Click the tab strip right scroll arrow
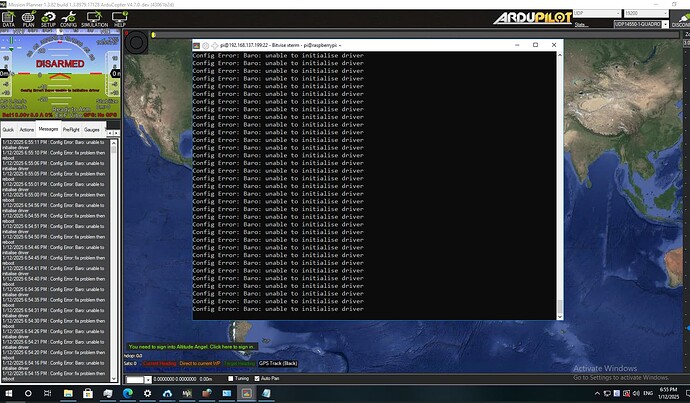Viewport: 690px width, 403px height. [x=117, y=132]
